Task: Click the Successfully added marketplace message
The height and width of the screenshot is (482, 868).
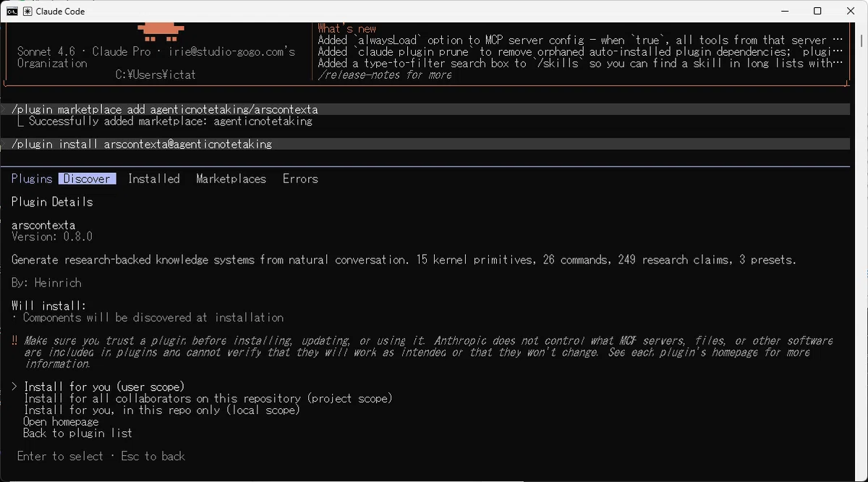Action: [171, 121]
